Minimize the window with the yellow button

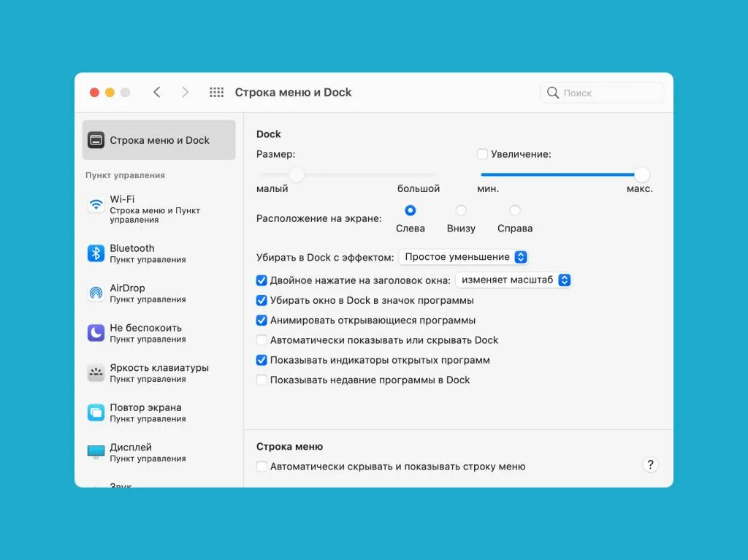coord(110,93)
